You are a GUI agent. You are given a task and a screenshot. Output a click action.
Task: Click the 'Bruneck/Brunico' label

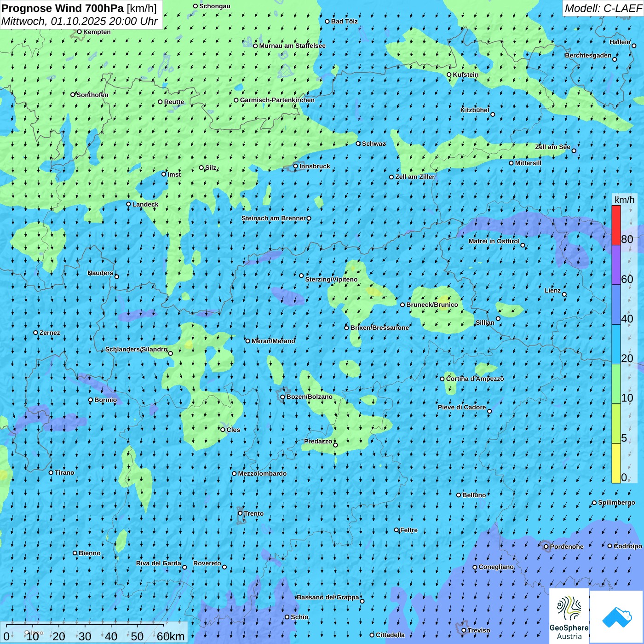pyautogui.click(x=432, y=305)
